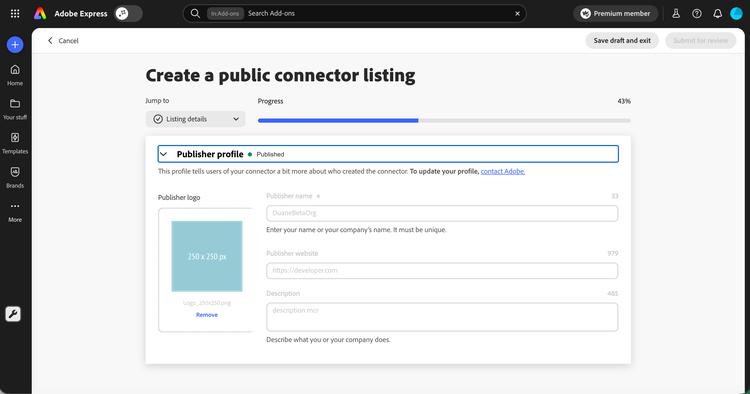Open Brands in the sidebar

click(x=15, y=177)
